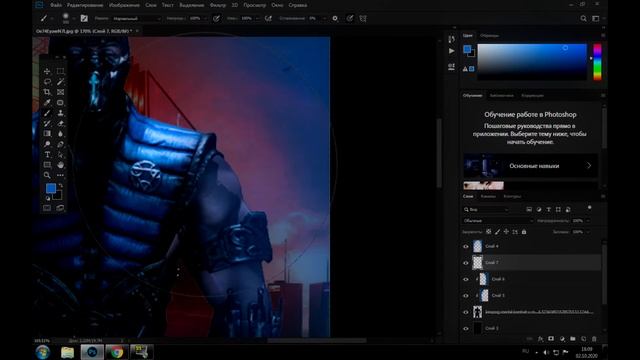Click the delete layer trash icon

tap(594, 339)
